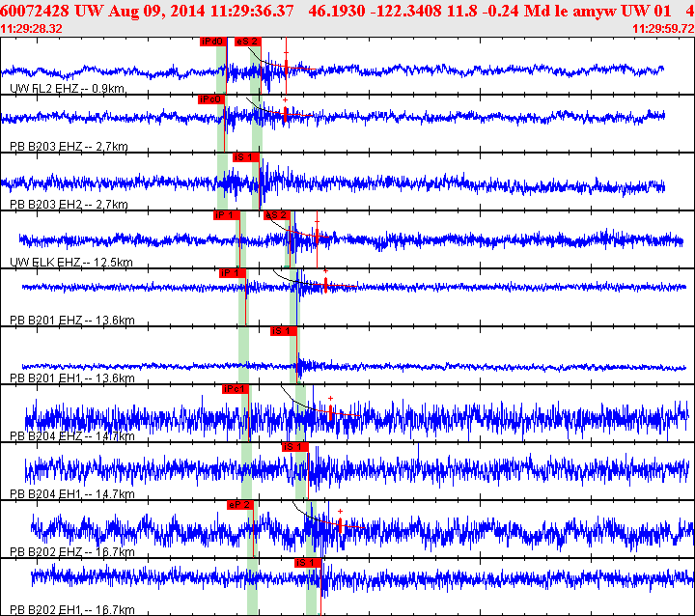Click the eP 2 pick flag on PB B202 EHZ
The height and width of the screenshot is (616, 695).
pyautogui.click(x=239, y=505)
